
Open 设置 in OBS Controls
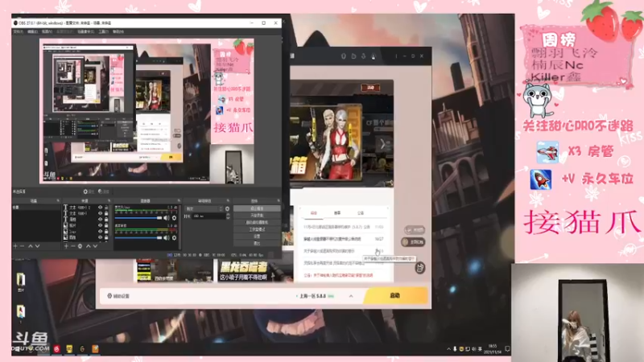(257, 237)
